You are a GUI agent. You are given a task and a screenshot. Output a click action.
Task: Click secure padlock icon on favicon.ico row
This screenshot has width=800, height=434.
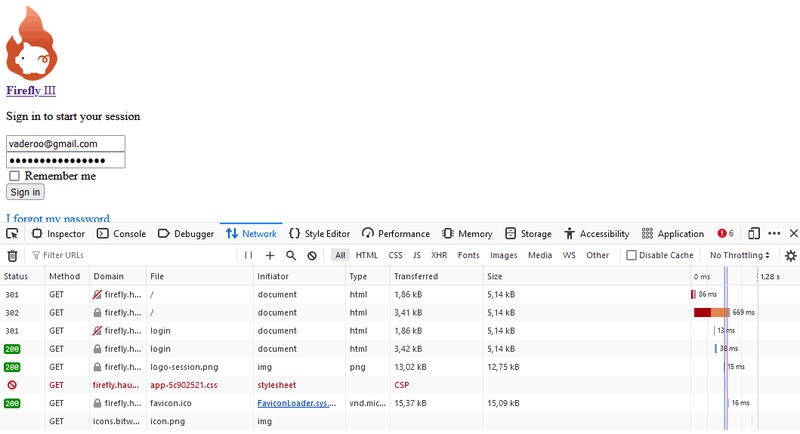pos(97,403)
